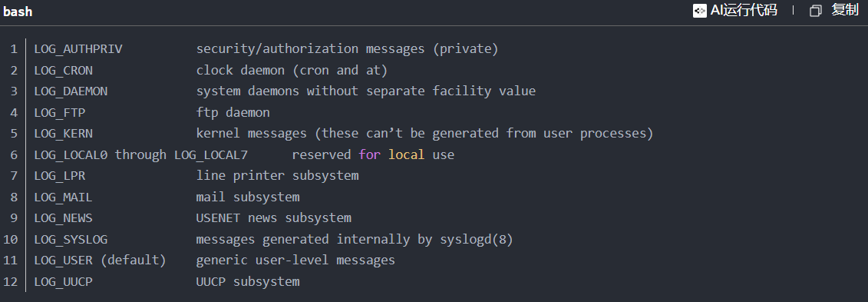Image resolution: width=868 pixels, height=302 pixels.
Task: Click 'system daemons without separate facility value'
Action: coord(366,91)
